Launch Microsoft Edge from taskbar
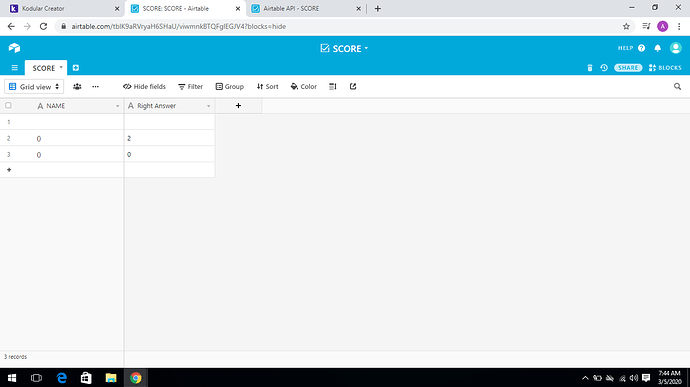The image size is (690, 387). tap(62, 378)
